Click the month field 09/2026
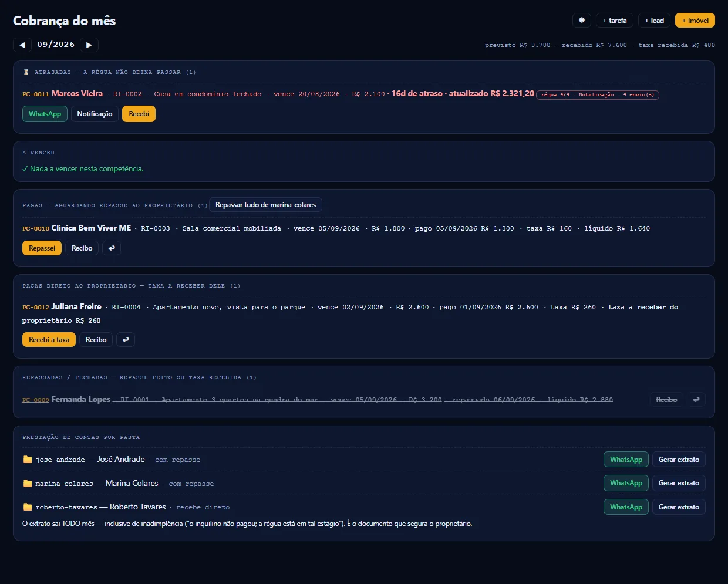 56,45
